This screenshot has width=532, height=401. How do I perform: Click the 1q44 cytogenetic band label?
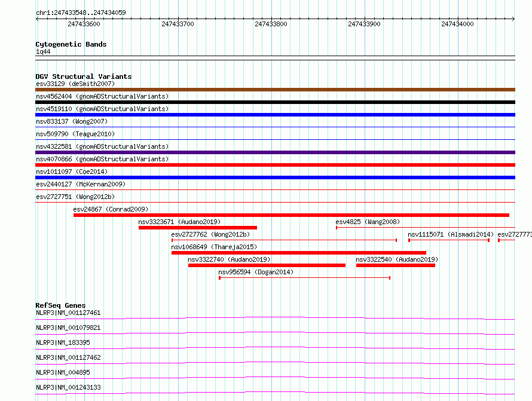43,52
